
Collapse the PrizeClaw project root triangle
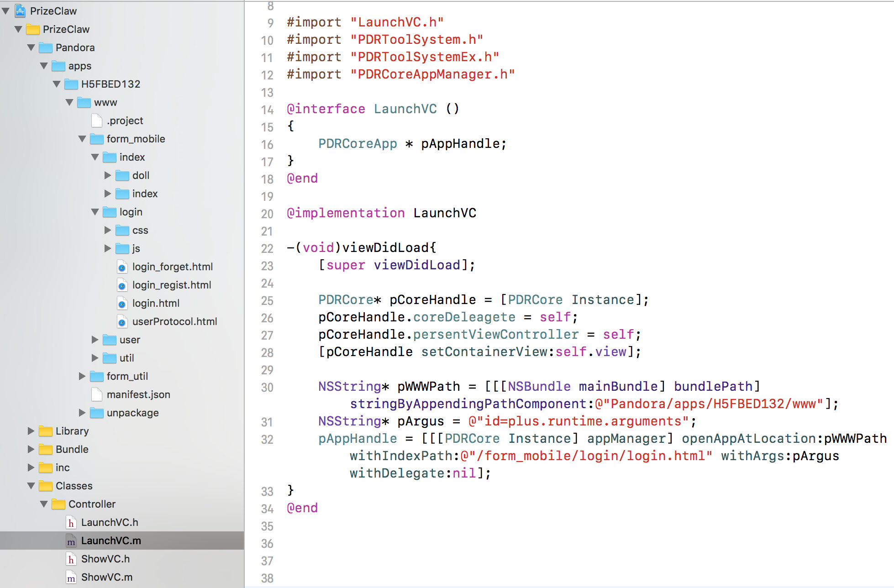coord(5,11)
